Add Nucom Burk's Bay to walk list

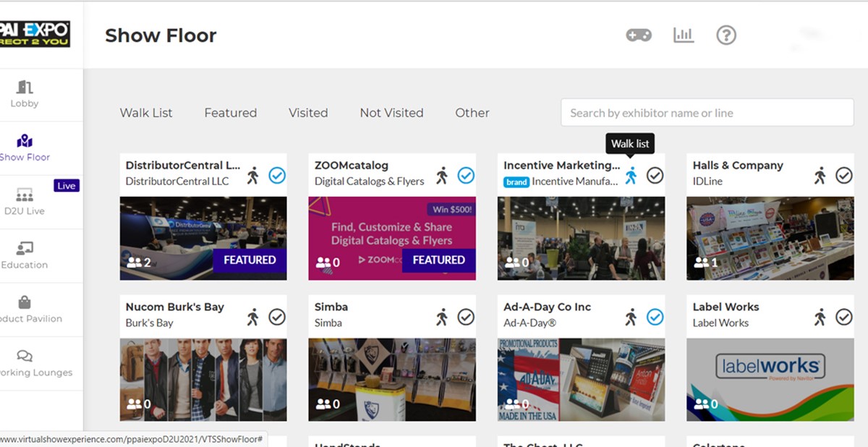[x=252, y=317]
